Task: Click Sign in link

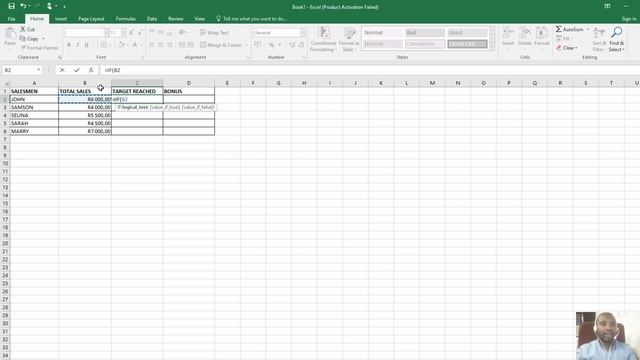Action: (x=629, y=19)
